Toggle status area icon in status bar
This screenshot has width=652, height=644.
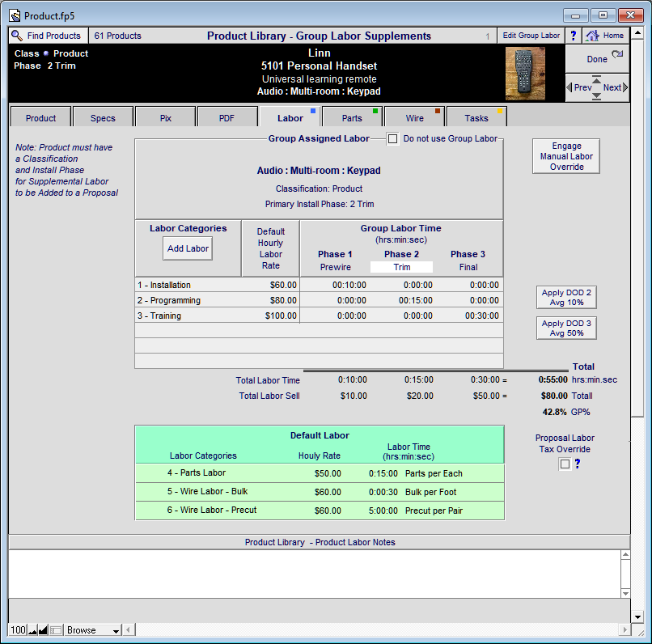click(56, 630)
